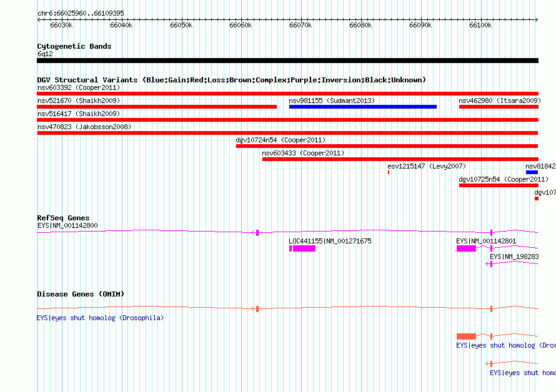Select nsv516417 (Shaikh2009) label
556x392 pixels.
coord(79,114)
